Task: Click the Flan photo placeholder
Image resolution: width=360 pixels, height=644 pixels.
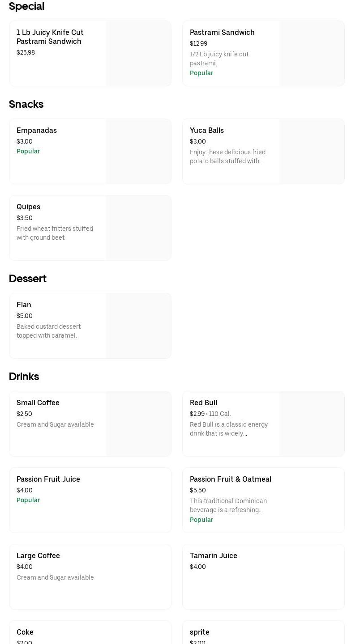Action: tap(139, 326)
